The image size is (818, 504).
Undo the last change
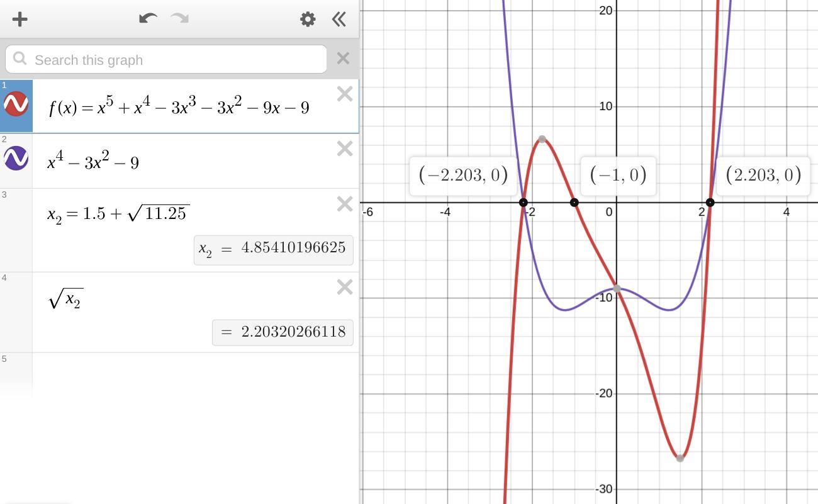(x=148, y=18)
